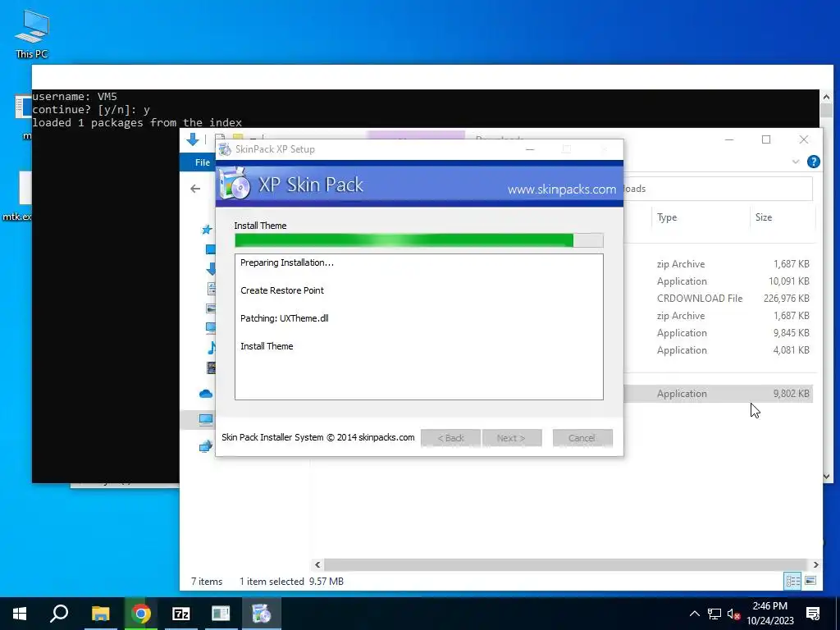
Task: Click Quick access star in Explorer sidebar
Action: point(207,230)
